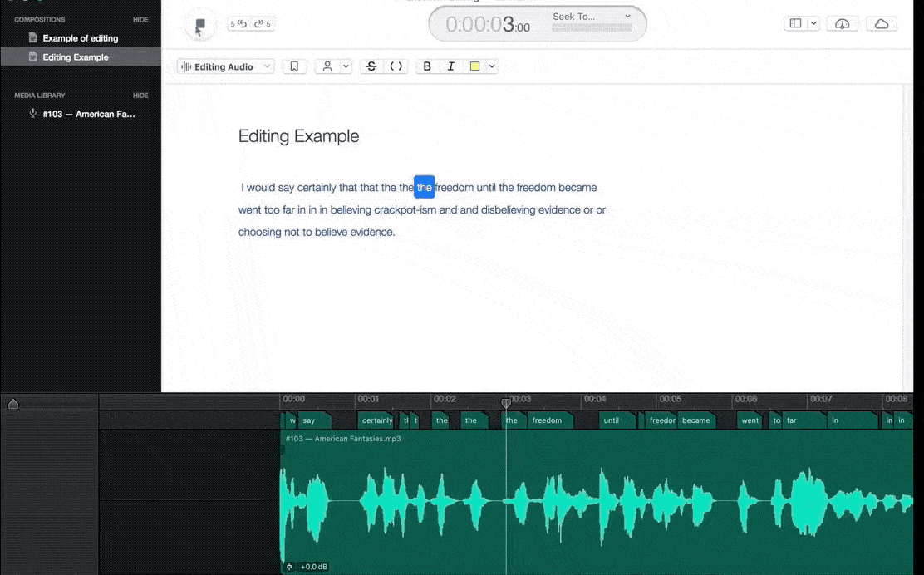Open the speaker label chevron dropdown
The image size is (924, 575).
[346, 66]
